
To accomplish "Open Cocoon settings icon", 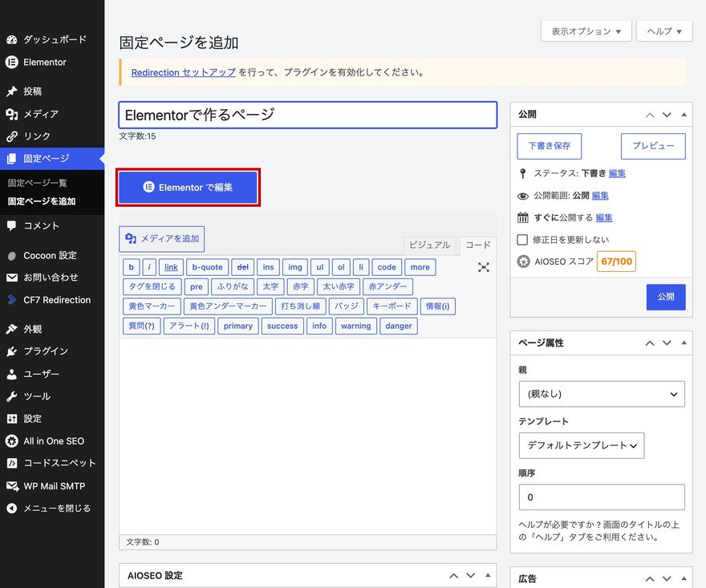I will pos(12,256).
